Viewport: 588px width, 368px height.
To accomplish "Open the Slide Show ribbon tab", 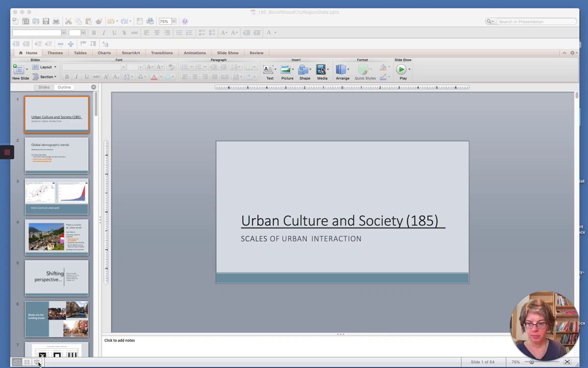I will pyautogui.click(x=228, y=53).
